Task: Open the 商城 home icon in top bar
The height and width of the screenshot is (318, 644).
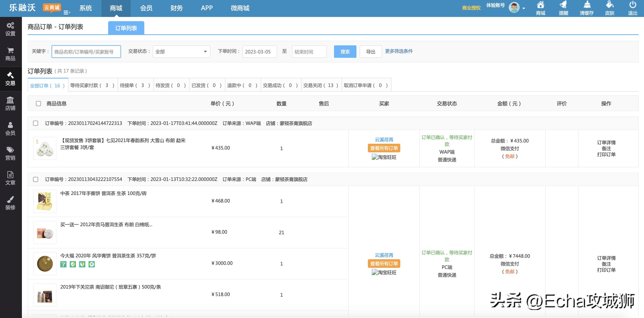Action: [x=540, y=8]
